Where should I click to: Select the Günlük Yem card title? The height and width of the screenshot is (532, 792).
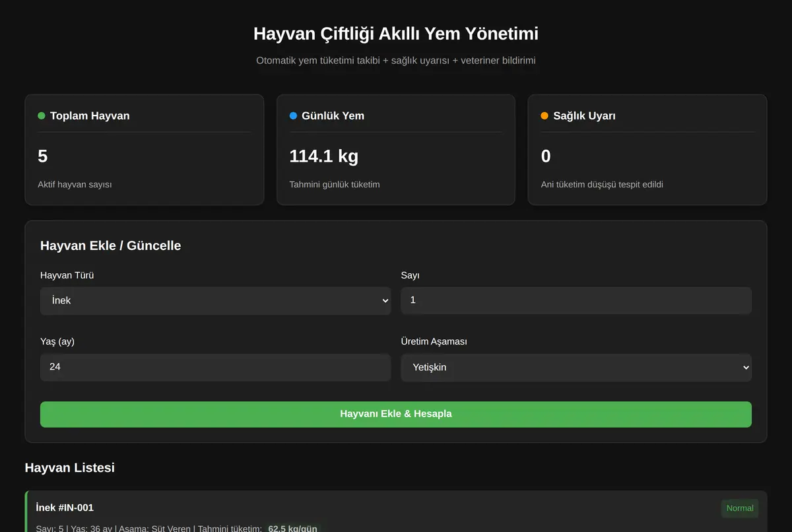(333, 116)
